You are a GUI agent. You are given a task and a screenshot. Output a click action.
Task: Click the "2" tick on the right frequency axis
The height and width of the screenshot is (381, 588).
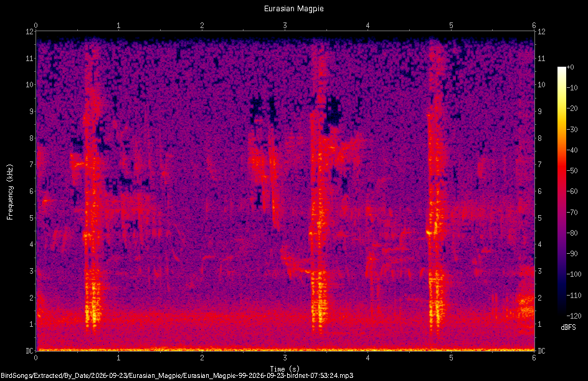(x=539, y=297)
